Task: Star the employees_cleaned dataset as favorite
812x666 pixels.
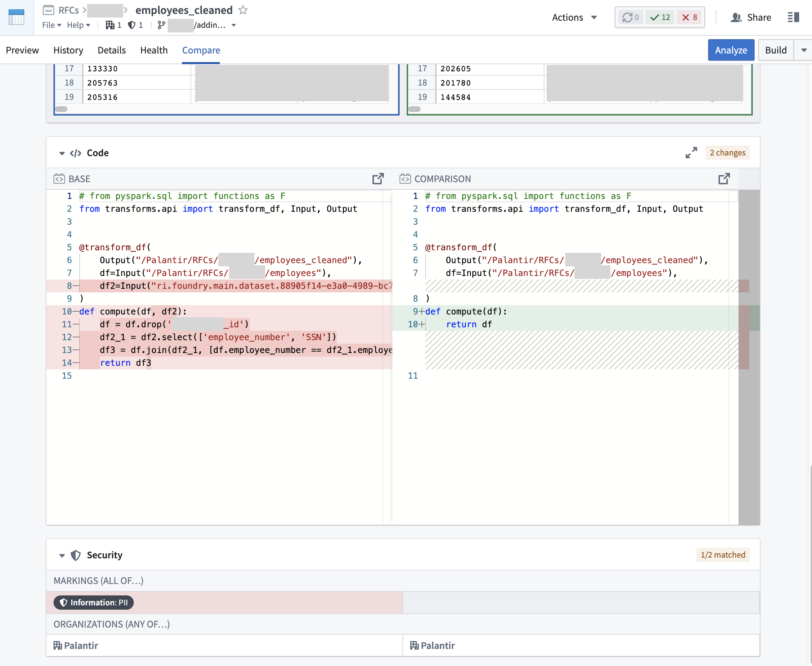Action: (x=243, y=10)
